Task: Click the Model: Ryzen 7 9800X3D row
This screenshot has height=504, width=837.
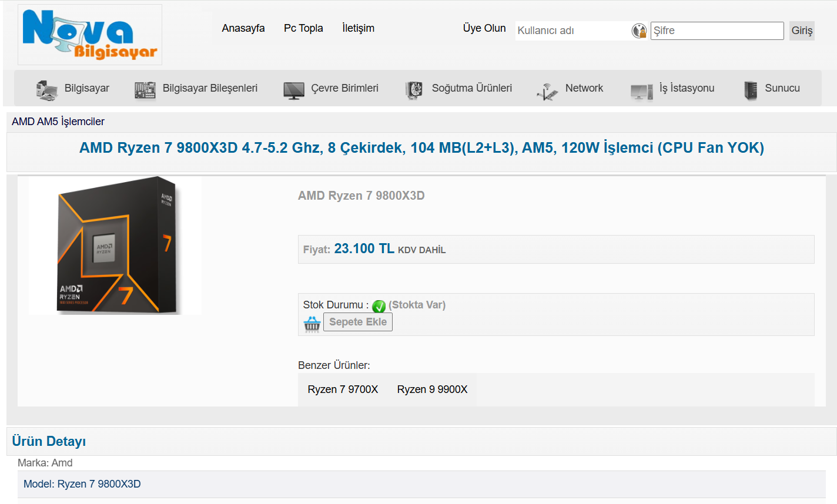Action: [x=421, y=484]
